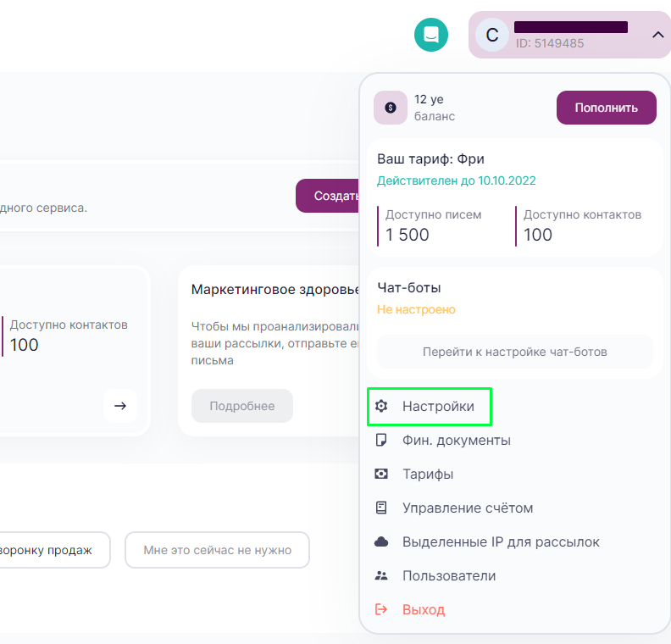Collapse the account menu chevron
The width and height of the screenshot is (671, 644).
(x=657, y=35)
